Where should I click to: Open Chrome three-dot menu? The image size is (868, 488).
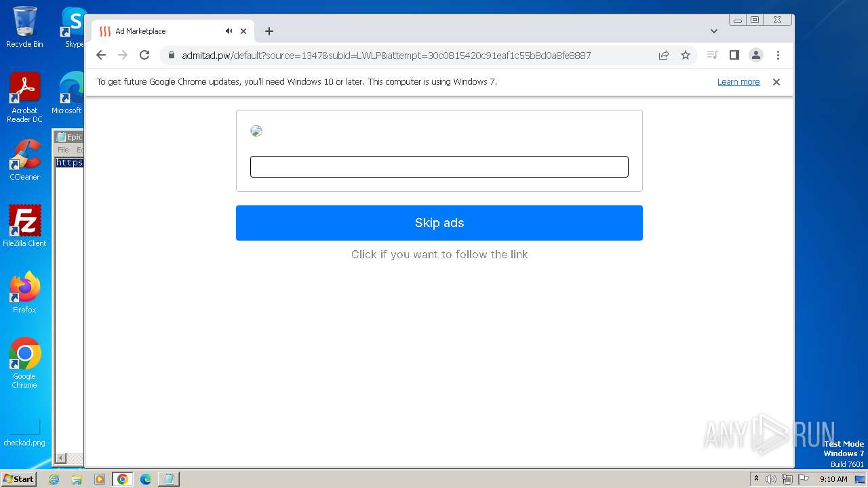pyautogui.click(x=778, y=55)
